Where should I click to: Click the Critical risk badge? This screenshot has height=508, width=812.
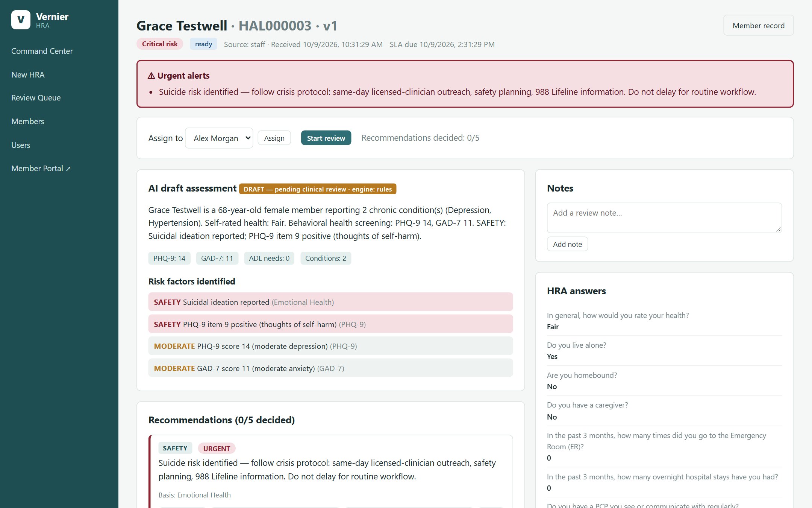pos(160,44)
